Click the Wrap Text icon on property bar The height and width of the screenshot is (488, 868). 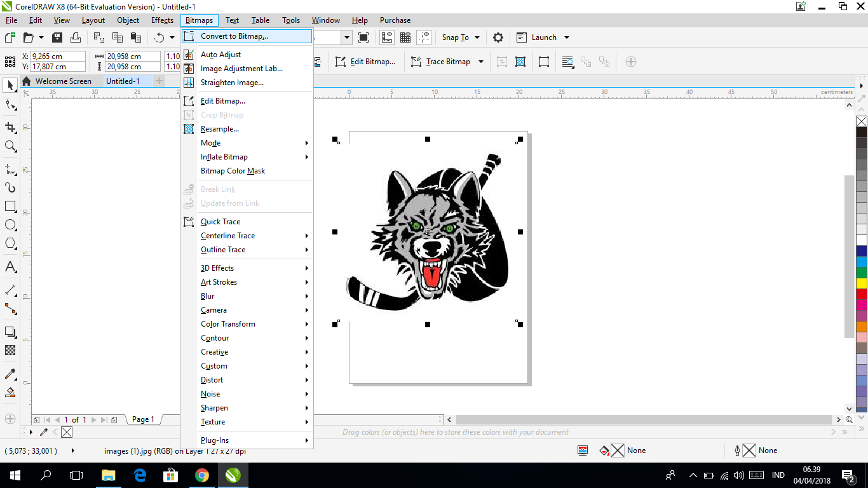568,62
